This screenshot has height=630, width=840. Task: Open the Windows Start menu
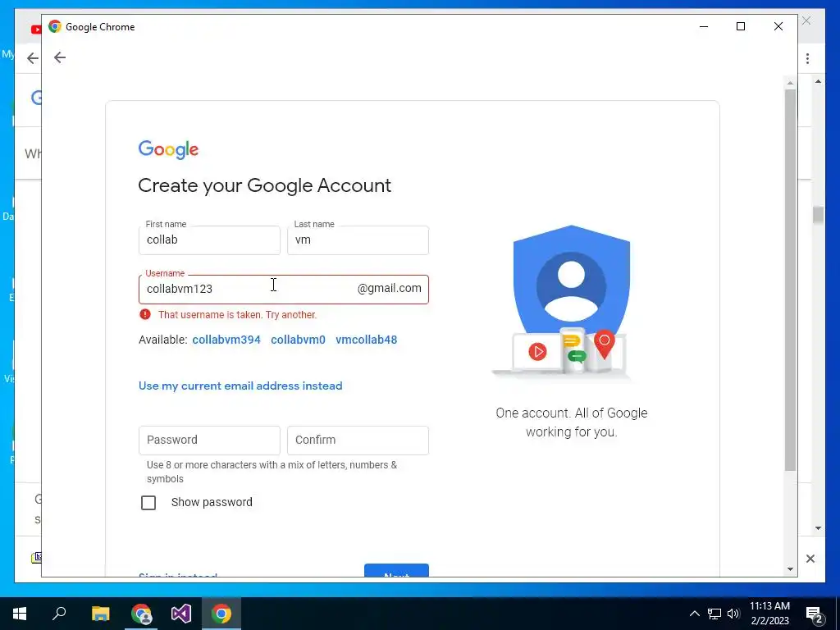tap(20, 614)
